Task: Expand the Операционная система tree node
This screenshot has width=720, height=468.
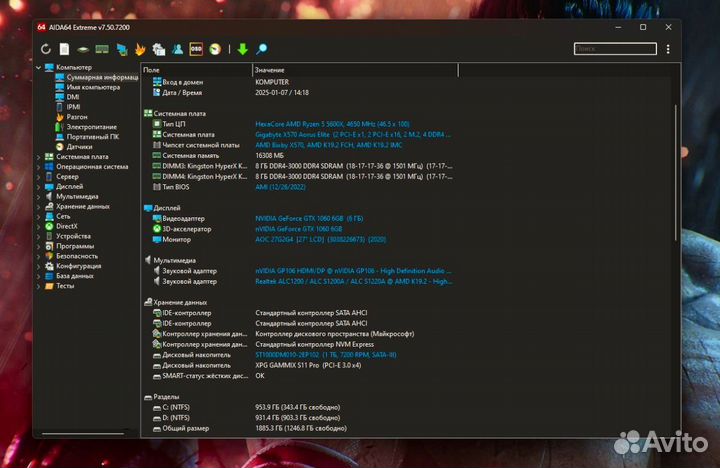Action: click(39, 167)
